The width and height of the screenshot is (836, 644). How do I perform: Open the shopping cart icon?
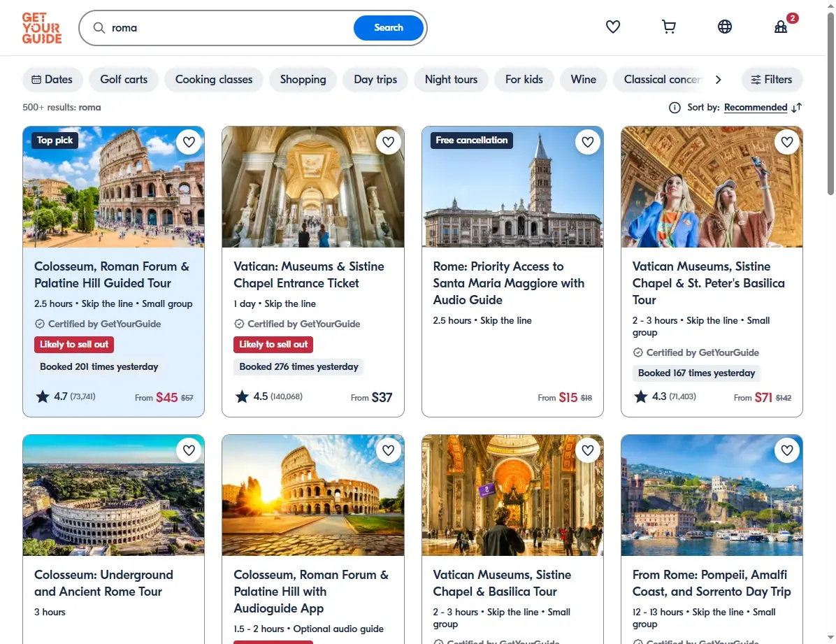[x=668, y=27]
